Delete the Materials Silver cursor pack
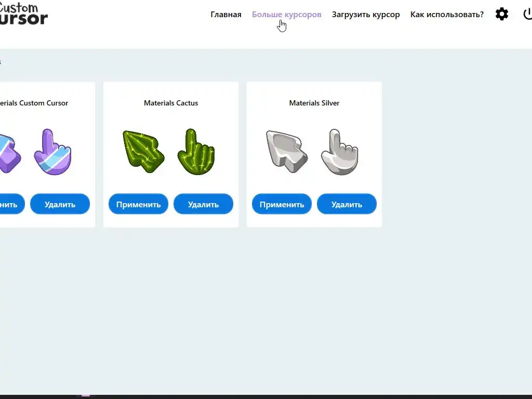 347,204
